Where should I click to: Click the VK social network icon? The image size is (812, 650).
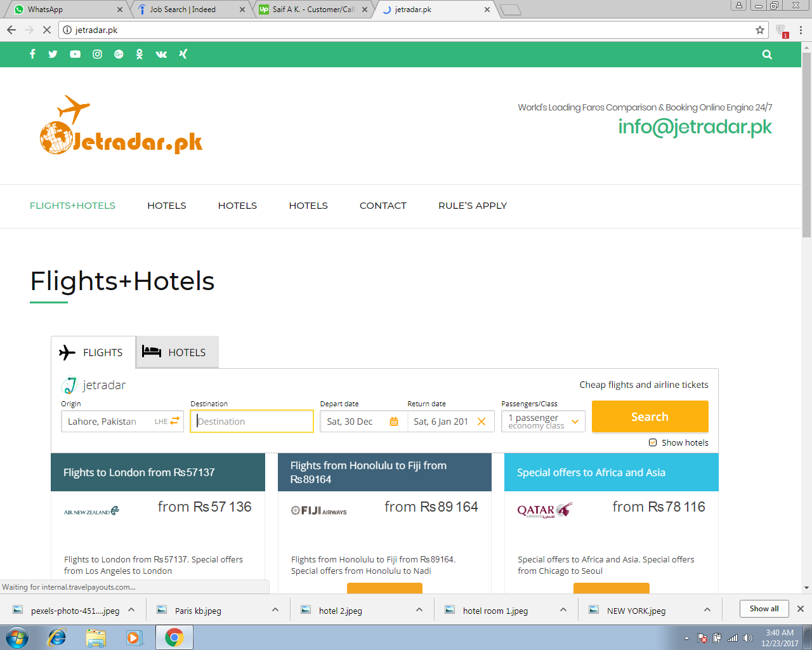pyautogui.click(x=161, y=54)
